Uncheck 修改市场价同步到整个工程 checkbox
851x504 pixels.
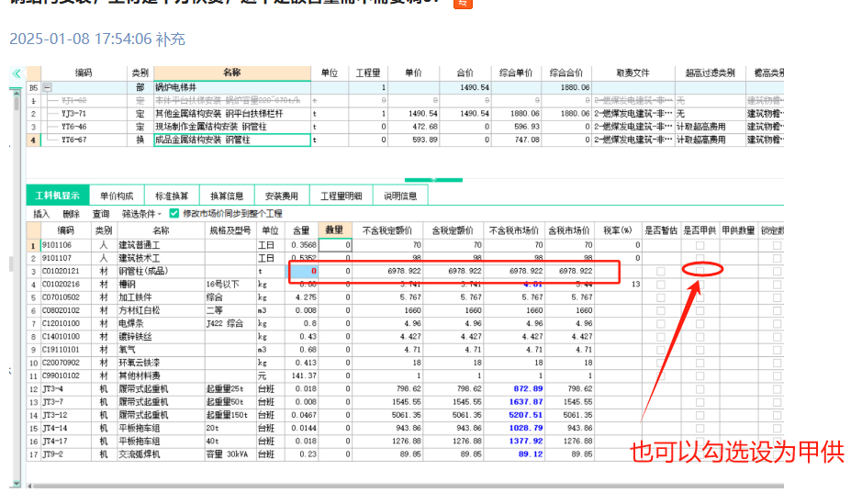coord(174,213)
